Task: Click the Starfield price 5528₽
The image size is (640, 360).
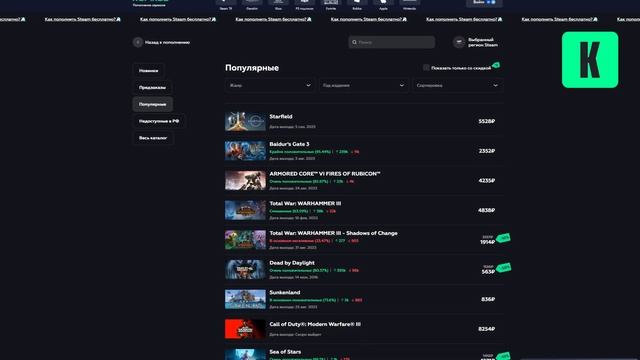Action: coord(487,121)
